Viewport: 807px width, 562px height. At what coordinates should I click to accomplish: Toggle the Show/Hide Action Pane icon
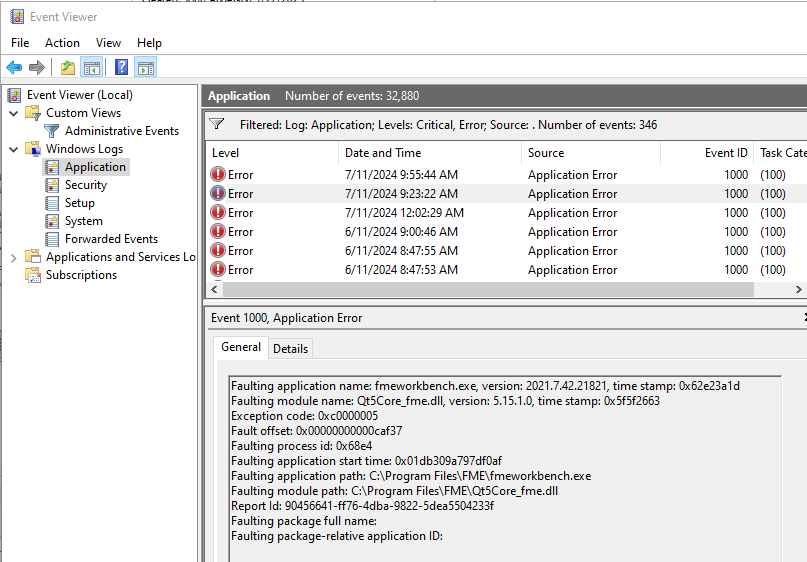point(146,67)
